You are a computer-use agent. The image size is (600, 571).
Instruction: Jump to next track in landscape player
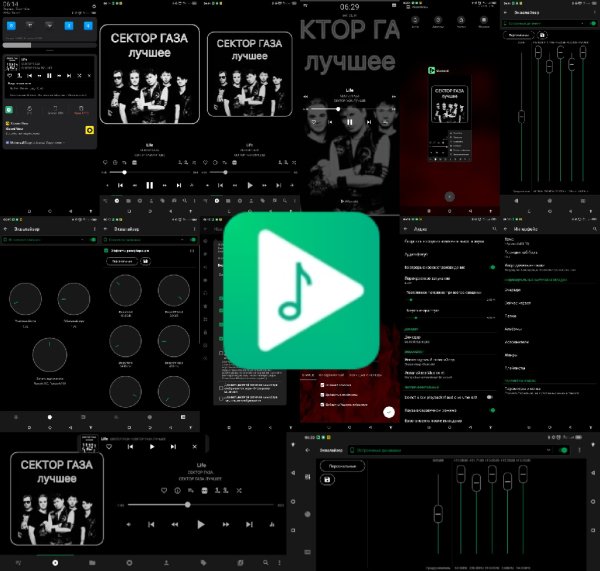click(249, 524)
